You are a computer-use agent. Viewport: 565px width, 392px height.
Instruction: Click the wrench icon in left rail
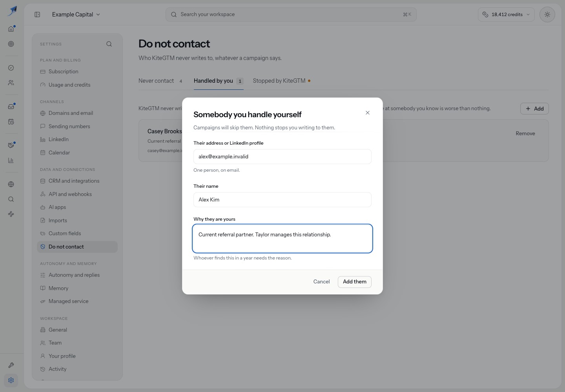(x=11, y=365)
